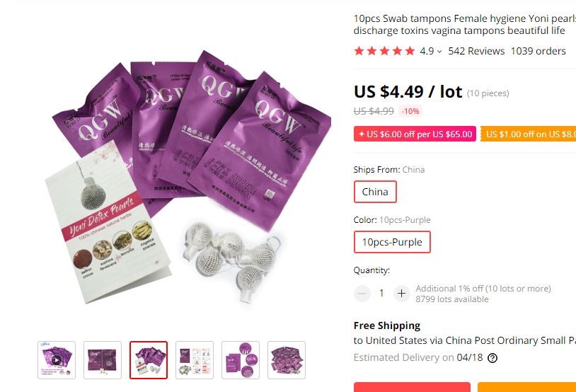This screenshot has height=392, width=576.
Task: Click the five-star rating icons
Action: [x=384, y=51]
